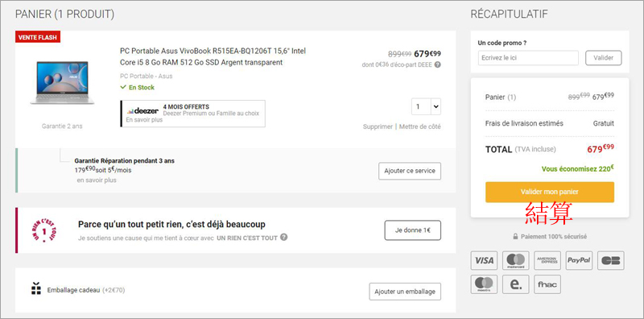Click Mettre de côté link
This screenshot has height=319, width=644.
tap(420, 126)
